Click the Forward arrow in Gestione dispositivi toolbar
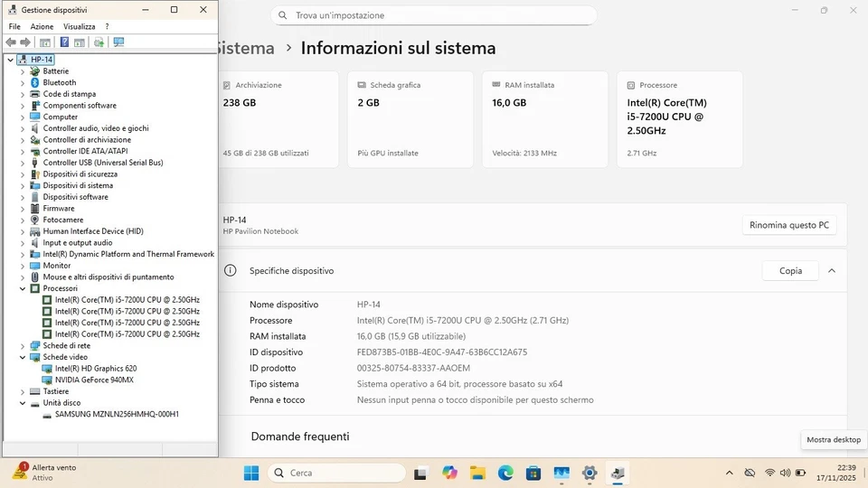Viewport: 868px width, 488px height. [25, 42]
